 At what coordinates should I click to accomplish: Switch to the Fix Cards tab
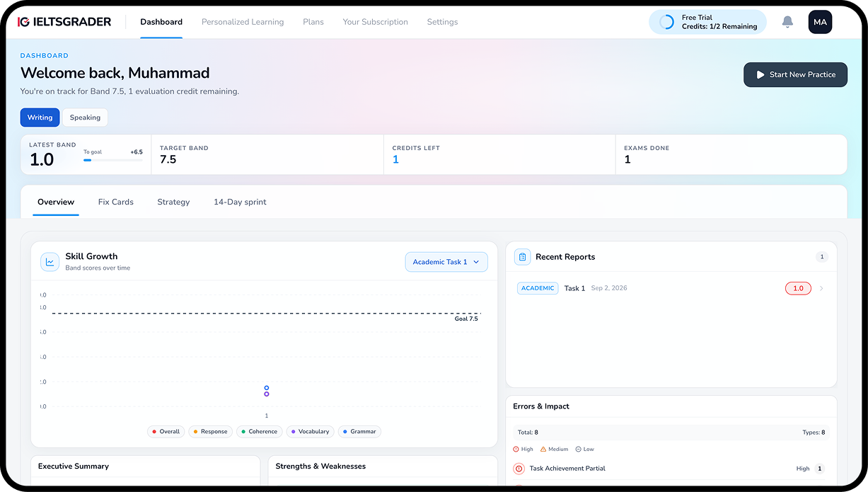coord(116,202)
